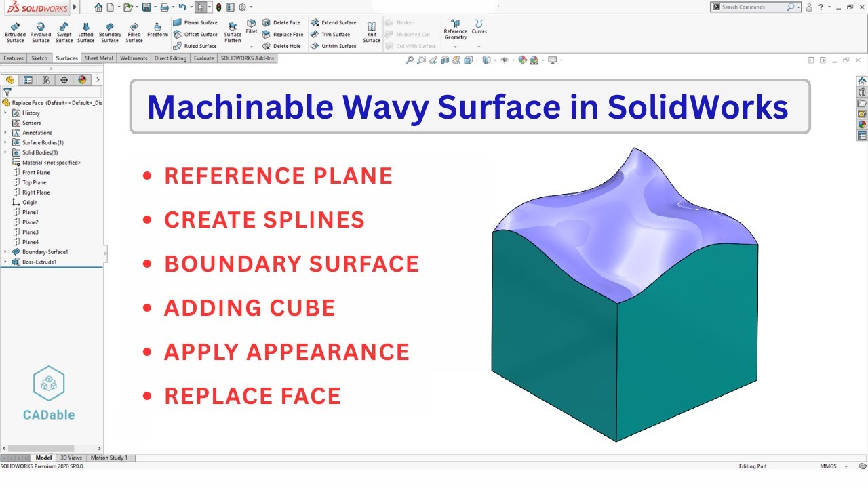Click the Zoom to Area icon

(422, 60)
